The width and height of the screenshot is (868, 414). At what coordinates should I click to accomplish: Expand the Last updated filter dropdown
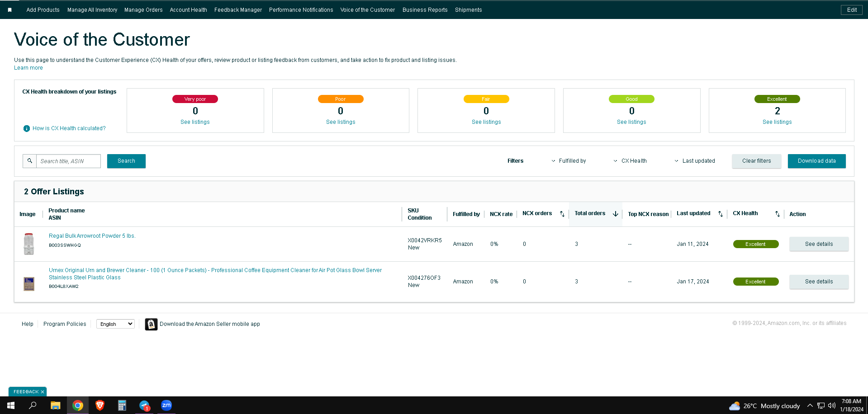(695, 161)
